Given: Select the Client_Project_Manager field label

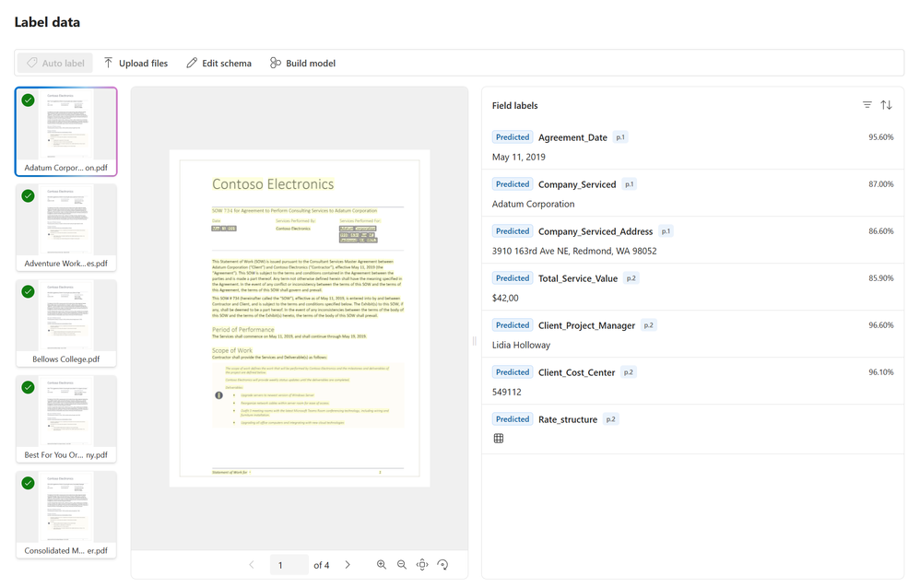Looking at the screenshot, I should [x=586, y=325].
